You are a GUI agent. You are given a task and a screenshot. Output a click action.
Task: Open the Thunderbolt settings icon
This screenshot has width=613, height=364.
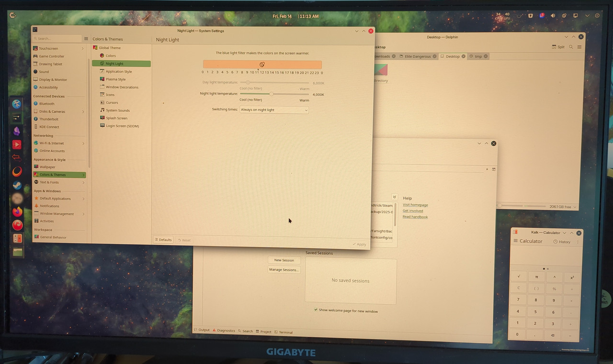click(x=35, y=119)
